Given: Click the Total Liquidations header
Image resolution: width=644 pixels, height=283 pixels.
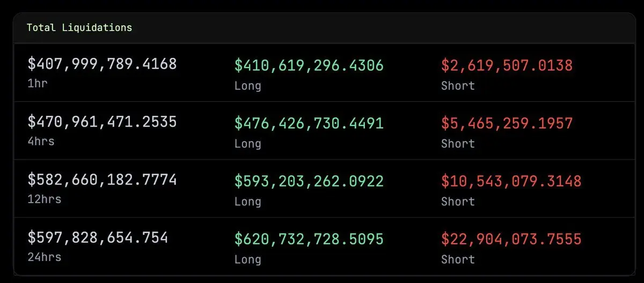Looking at the screenshot, I should [79, 27].
